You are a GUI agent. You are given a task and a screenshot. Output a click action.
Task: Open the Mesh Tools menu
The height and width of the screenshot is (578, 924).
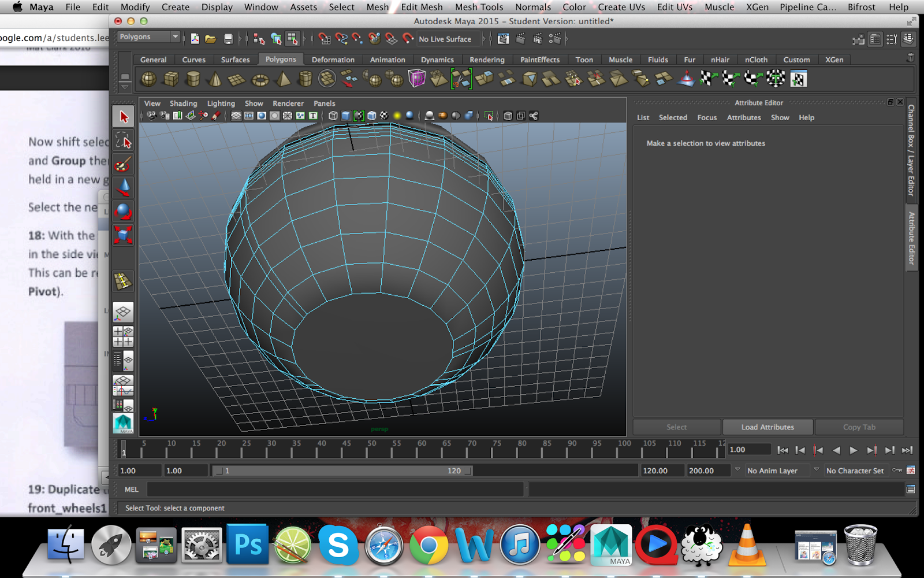tap(479, 7)
